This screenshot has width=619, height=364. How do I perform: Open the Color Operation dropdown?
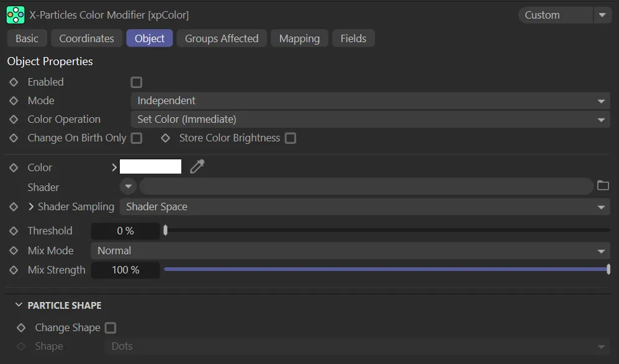(370, 119)
